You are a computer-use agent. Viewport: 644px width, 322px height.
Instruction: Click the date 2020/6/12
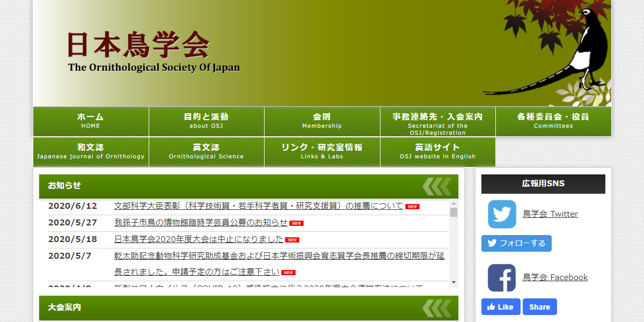click(x=72, y=206)
